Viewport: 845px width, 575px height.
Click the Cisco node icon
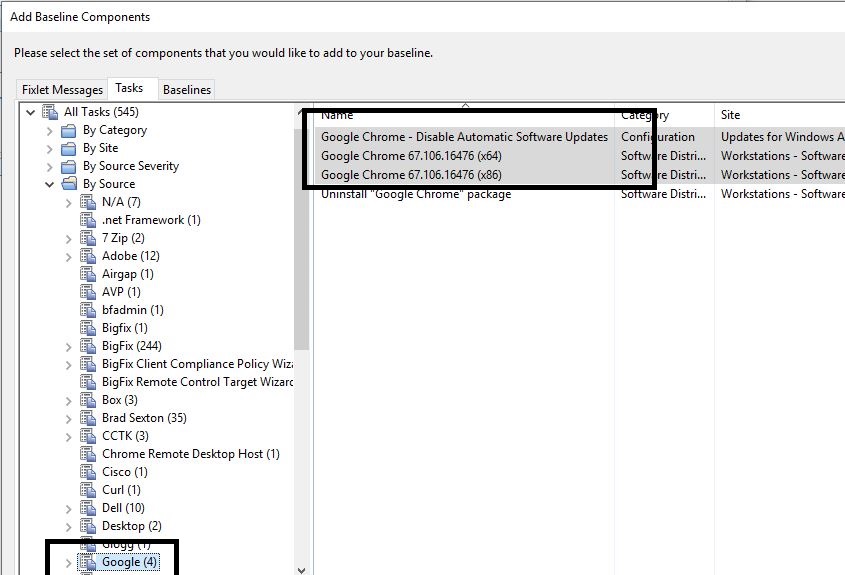pos(88,472)
